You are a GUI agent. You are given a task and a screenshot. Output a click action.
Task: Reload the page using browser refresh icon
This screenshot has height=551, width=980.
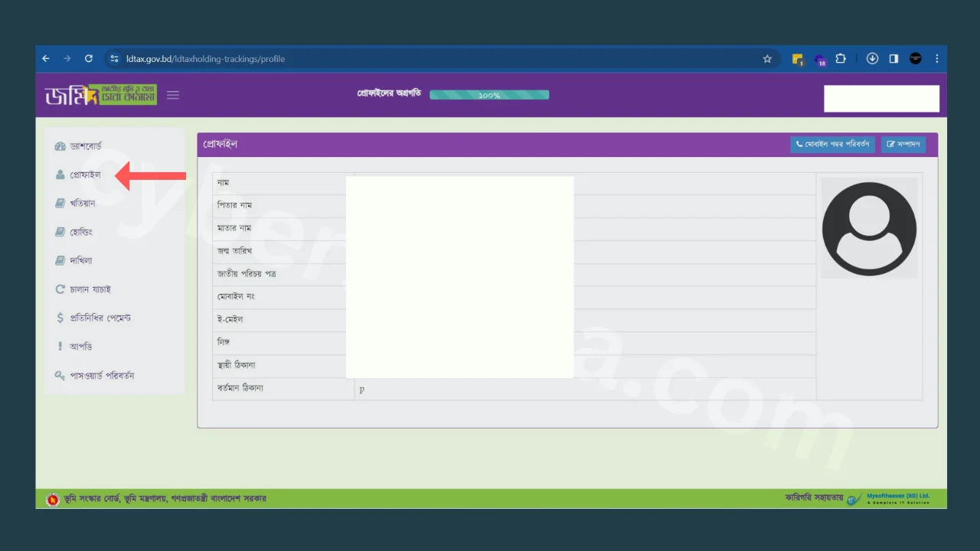pyautogui.click(x=89, y=59)
